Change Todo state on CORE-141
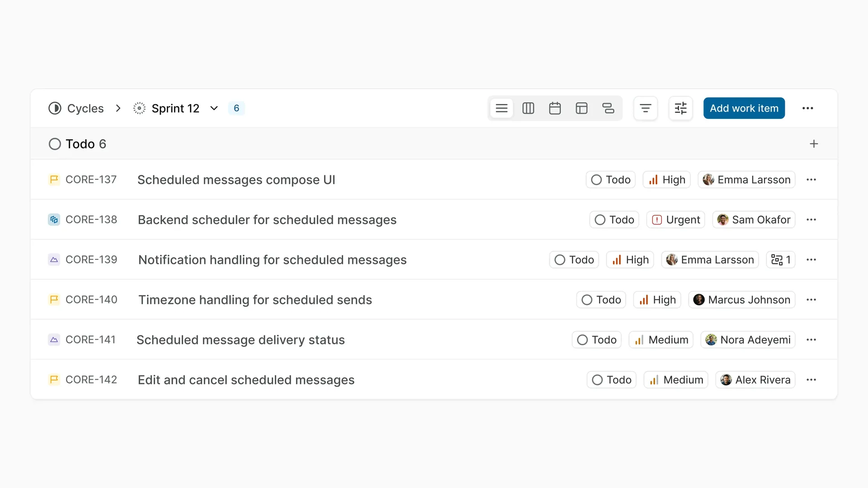 (597, 340)
